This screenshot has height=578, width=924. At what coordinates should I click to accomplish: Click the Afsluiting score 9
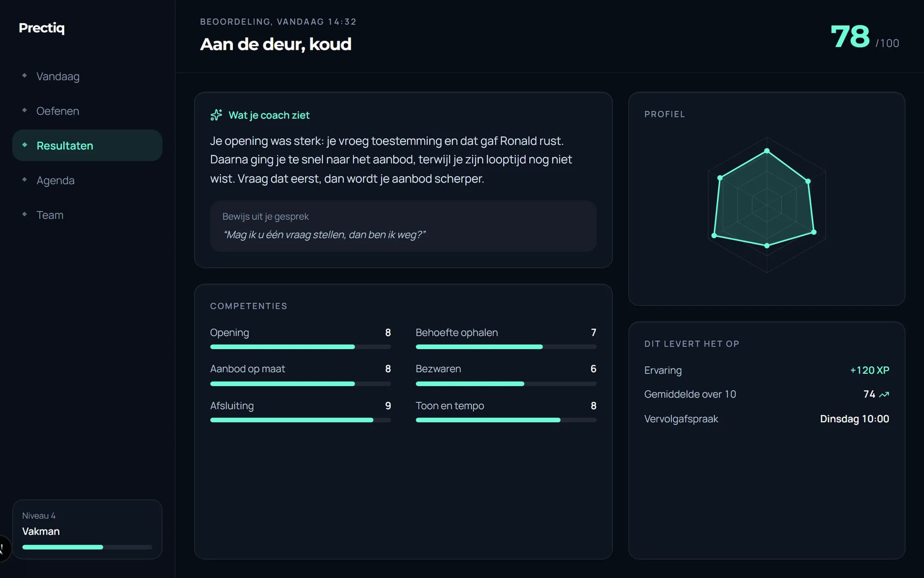tap(388, 406)
